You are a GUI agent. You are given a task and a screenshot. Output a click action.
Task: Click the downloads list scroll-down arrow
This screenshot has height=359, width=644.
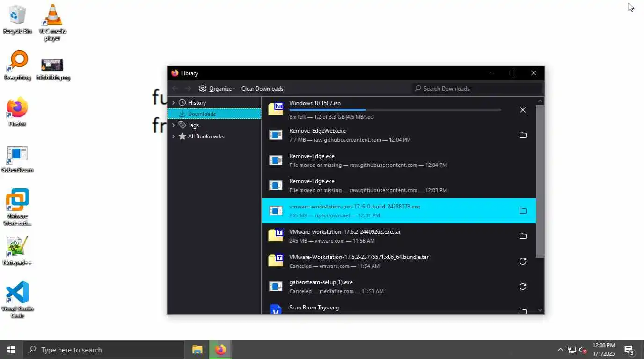[x=540, y=310]
